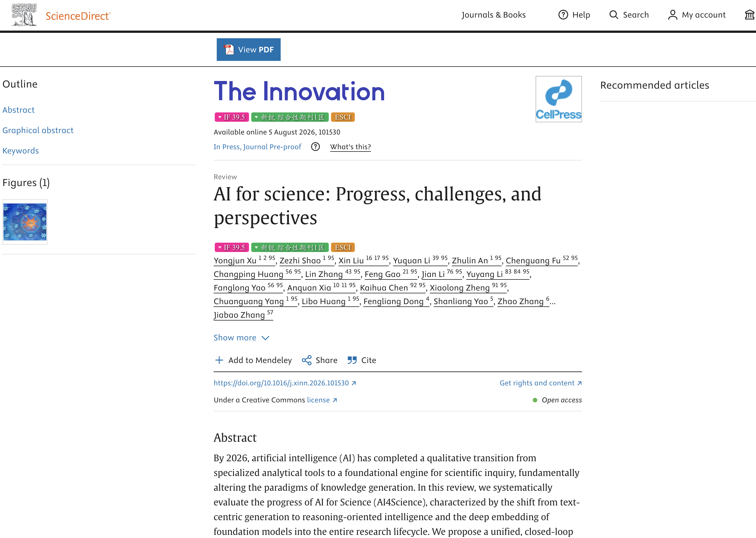Click the Search magnifier icon

[x=614, y=15]
